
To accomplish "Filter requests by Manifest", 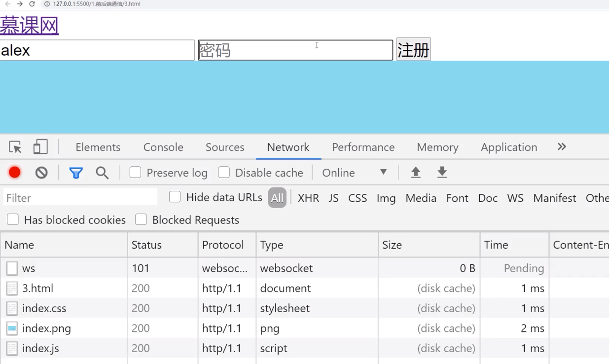I will [554, 198].
